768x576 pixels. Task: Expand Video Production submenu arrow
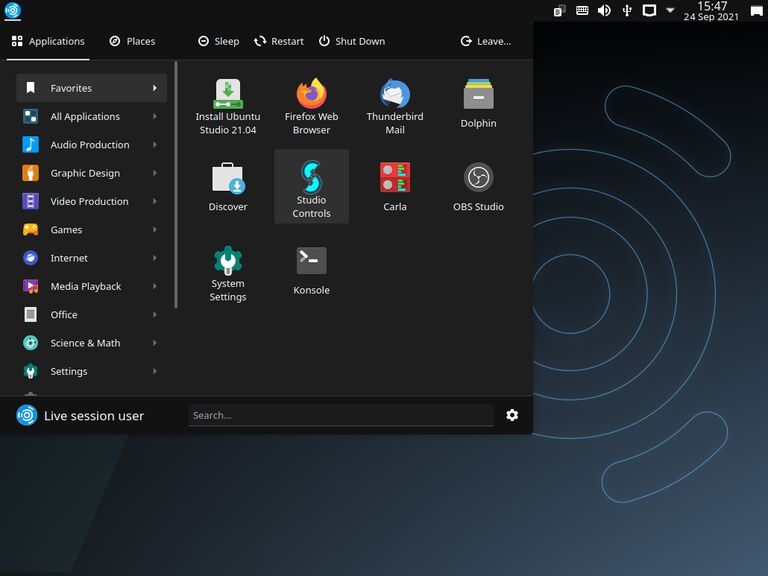[x=155, y=201]
